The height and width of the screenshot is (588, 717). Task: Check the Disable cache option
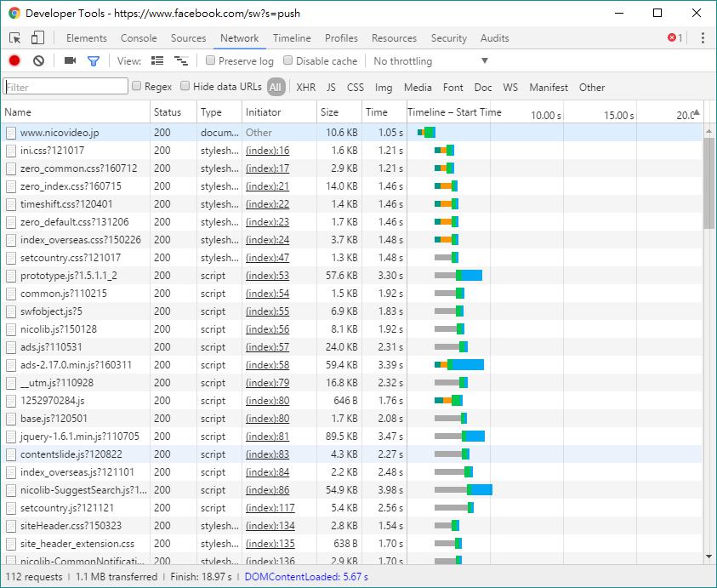click(288, 61)
